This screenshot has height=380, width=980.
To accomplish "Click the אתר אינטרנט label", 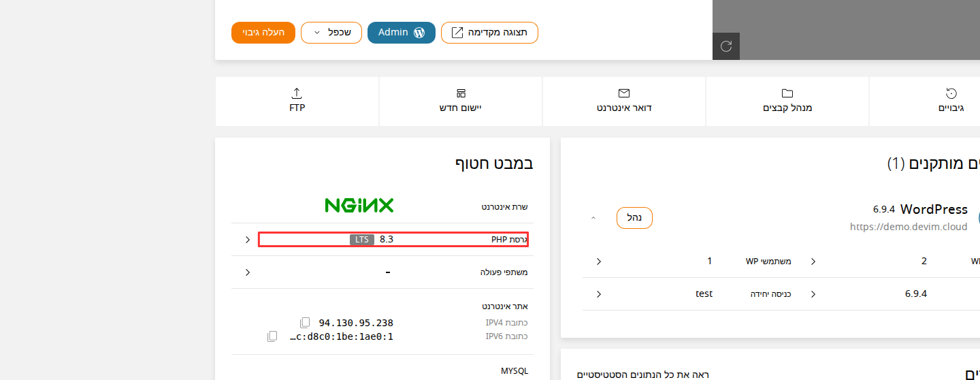I will click(505, 306).
